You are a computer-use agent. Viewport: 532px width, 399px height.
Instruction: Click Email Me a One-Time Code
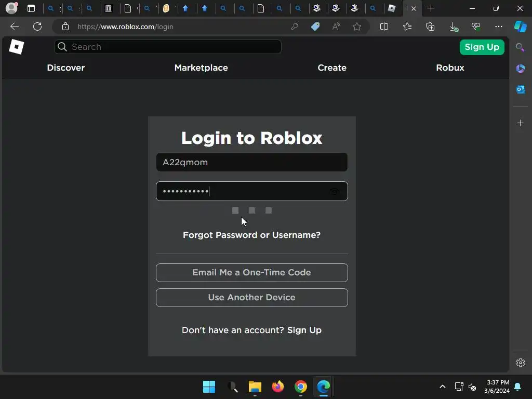(252, 273)
